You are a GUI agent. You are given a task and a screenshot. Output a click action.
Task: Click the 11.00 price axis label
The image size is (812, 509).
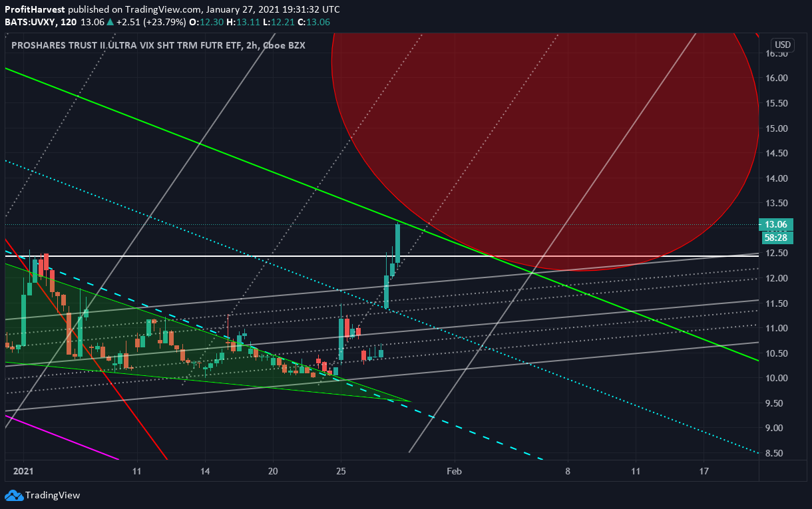coord(776,328)
